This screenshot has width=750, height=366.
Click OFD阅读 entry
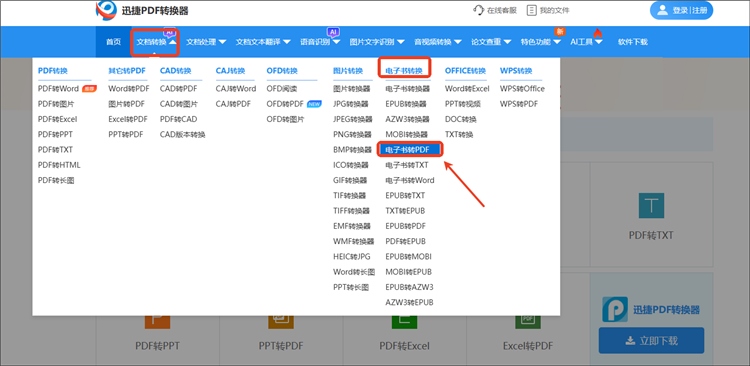pos(282,89)
